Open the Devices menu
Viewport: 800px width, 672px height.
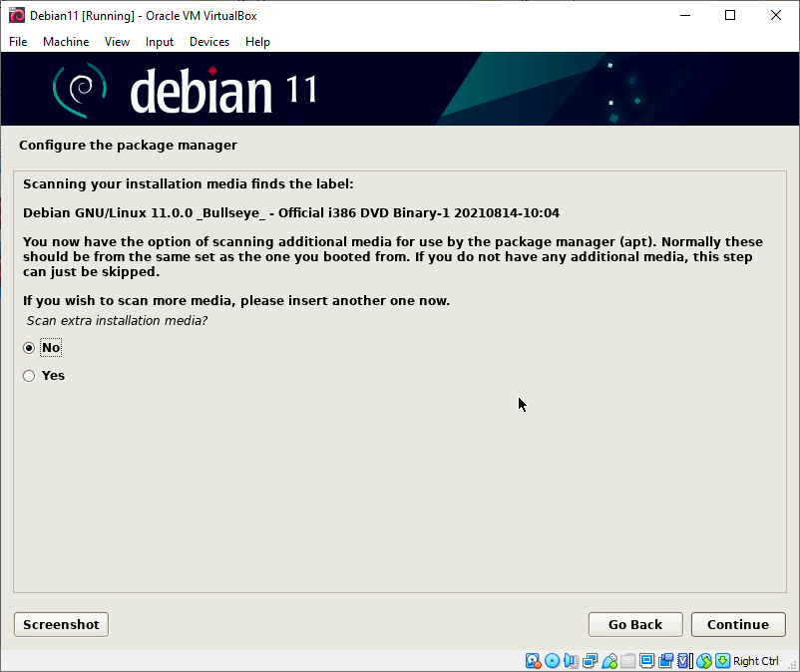(x=209, y=42)
